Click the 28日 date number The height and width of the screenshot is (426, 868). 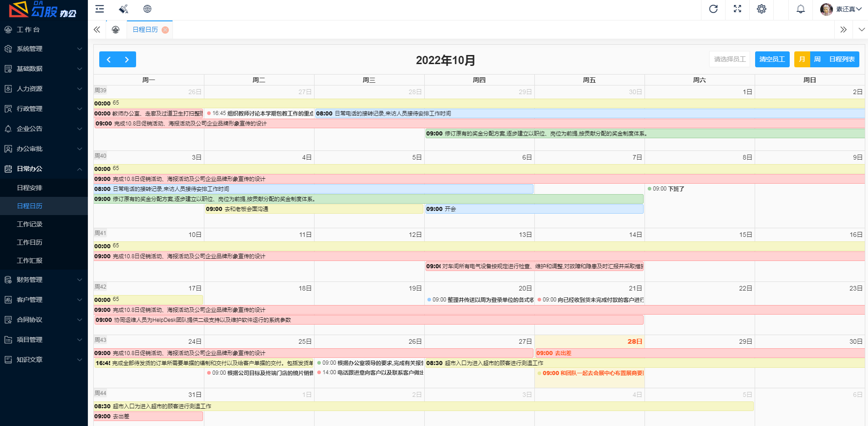coord(635,341)
